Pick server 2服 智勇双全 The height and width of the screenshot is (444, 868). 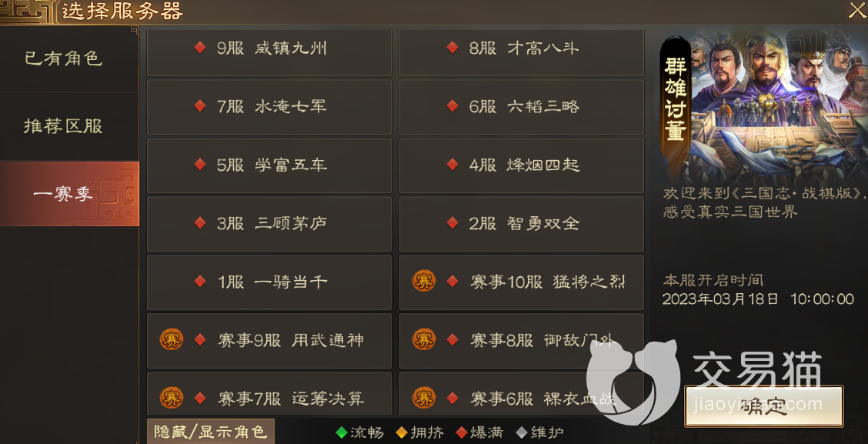tap(522, 224)
